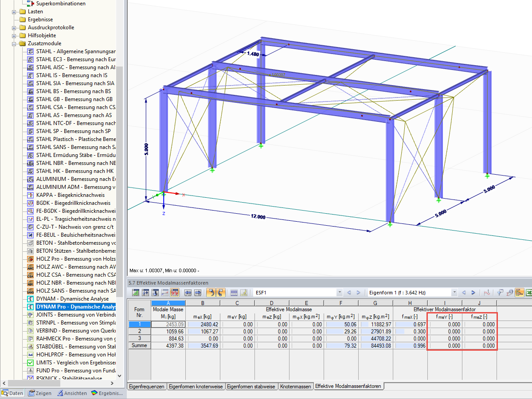Toggle the highlighted orange return-arrow button

pos(211,293)
